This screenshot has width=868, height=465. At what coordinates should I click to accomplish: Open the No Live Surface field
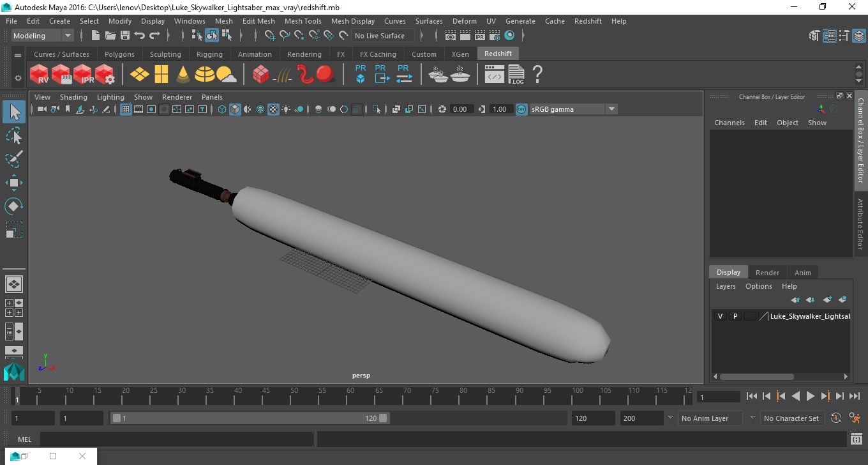pos(384,36)
